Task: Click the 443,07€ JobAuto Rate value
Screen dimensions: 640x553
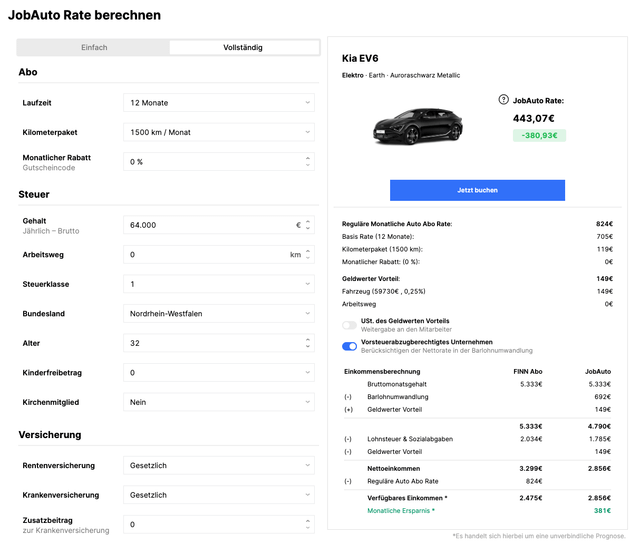Action: click(x=533, y=118)
